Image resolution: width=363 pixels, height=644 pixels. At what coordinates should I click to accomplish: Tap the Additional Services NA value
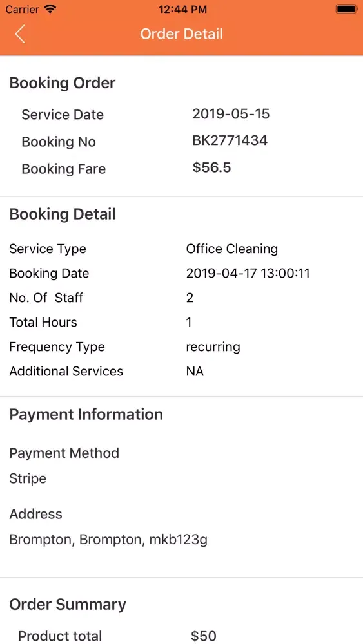coord(195,372)
